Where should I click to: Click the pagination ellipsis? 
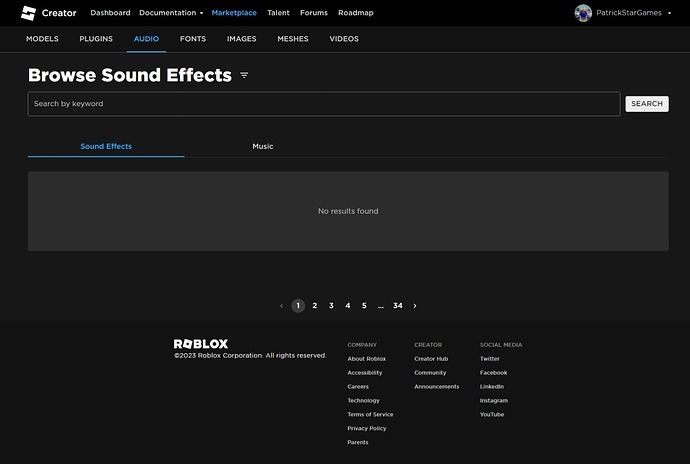[x=381, y=306]
